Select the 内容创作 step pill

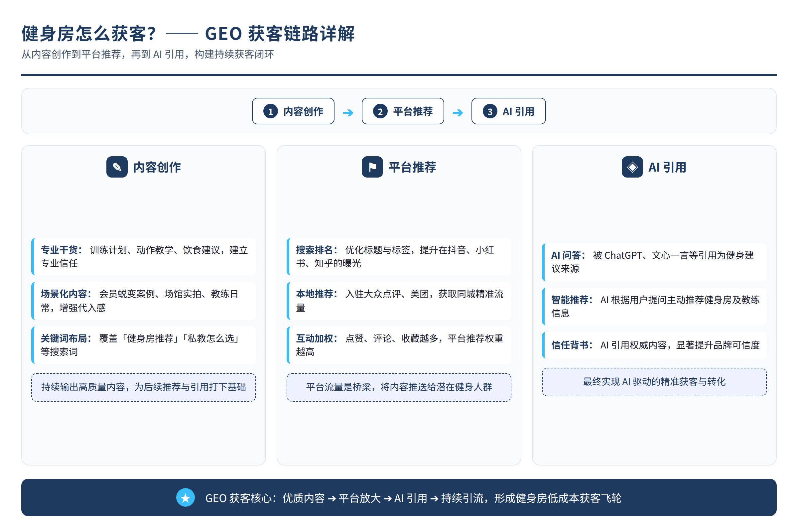pos(293,111)
